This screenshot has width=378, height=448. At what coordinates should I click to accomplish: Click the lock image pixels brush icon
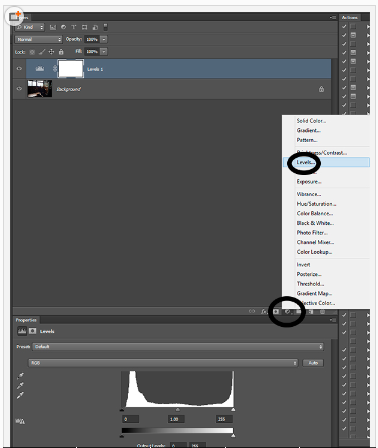point(42,52)
